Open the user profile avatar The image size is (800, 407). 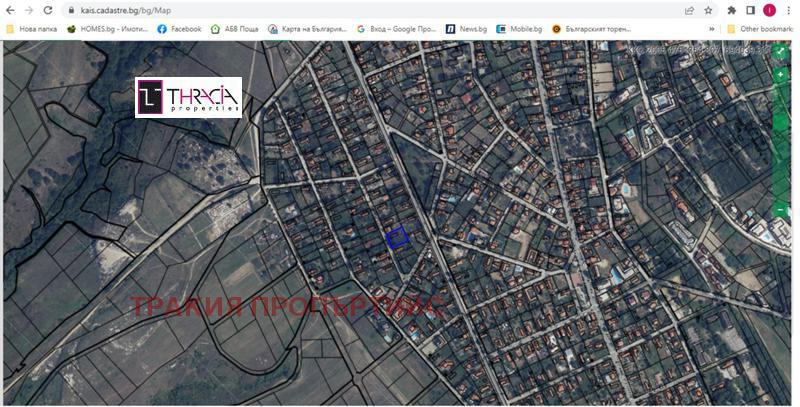[x=769, y=10]
